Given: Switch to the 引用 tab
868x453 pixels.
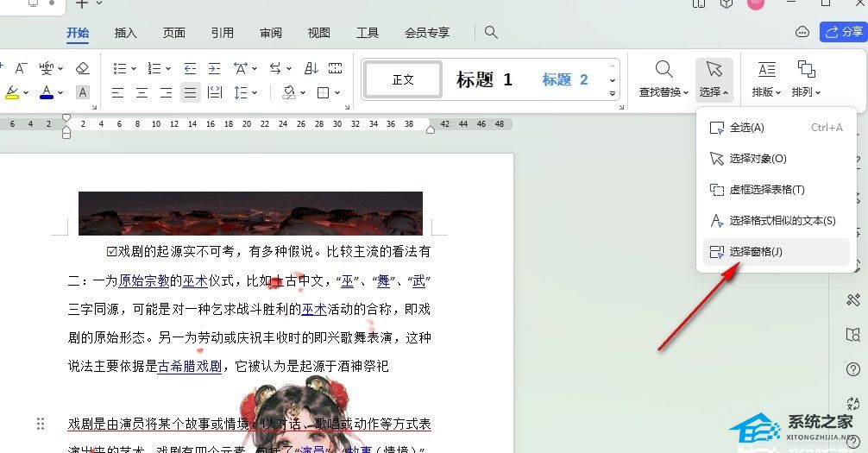Looking at the screenshot, I should 222,33.
